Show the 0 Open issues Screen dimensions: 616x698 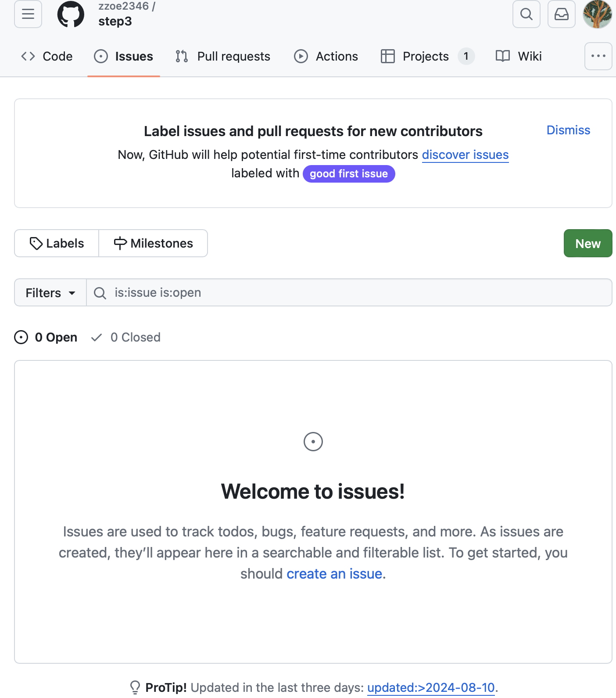46,337
